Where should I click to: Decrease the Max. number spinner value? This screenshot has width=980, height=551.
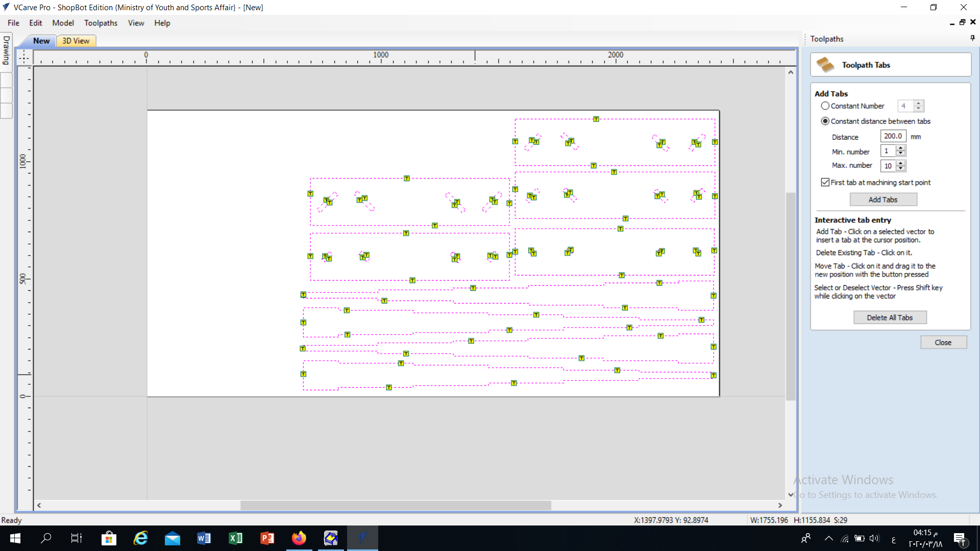coord(901,168)
